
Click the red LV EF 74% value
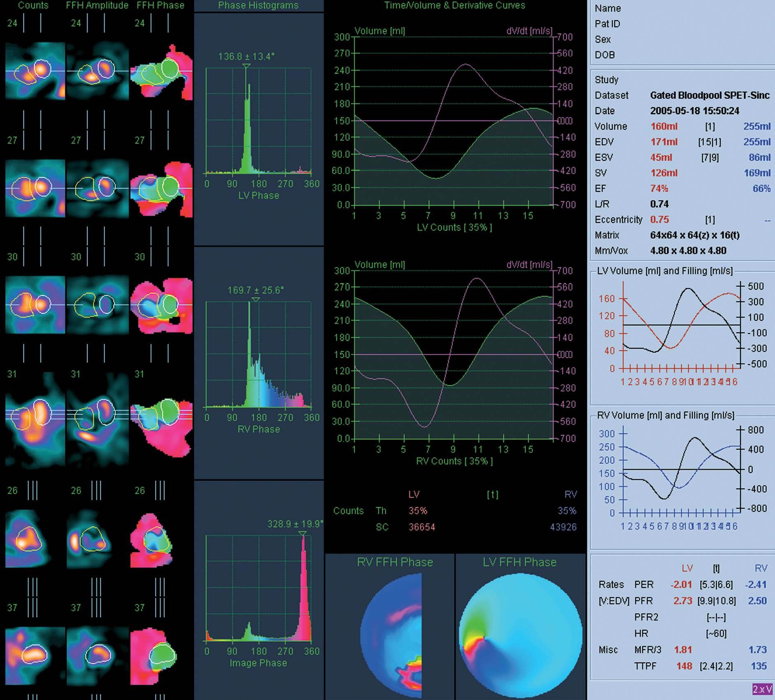(659, 189)
